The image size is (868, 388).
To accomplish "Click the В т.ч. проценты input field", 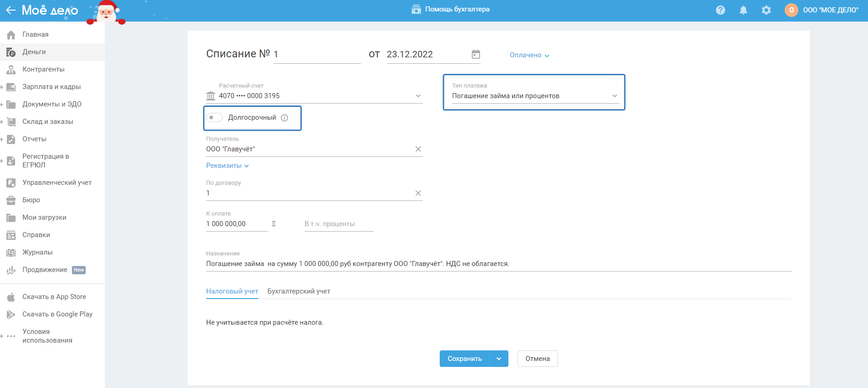I will [339, 224].
